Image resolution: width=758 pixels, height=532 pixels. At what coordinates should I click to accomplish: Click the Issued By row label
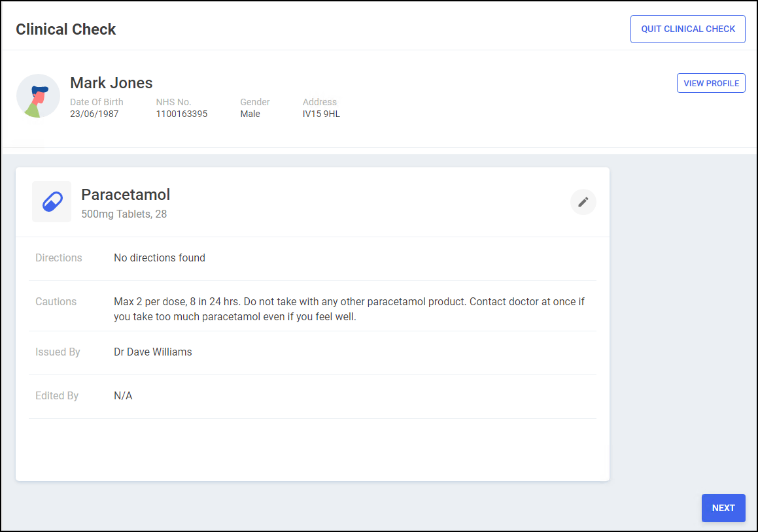coord(58,352)
